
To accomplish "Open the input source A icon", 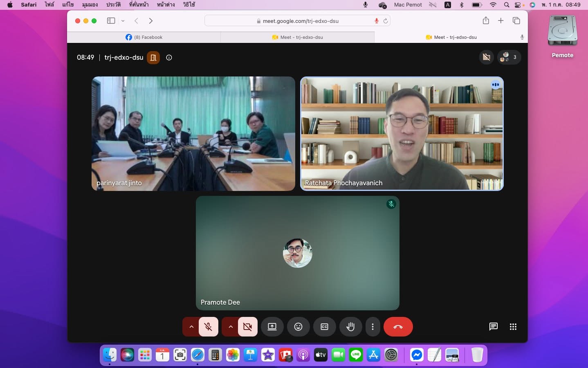I will coord(448,4).
